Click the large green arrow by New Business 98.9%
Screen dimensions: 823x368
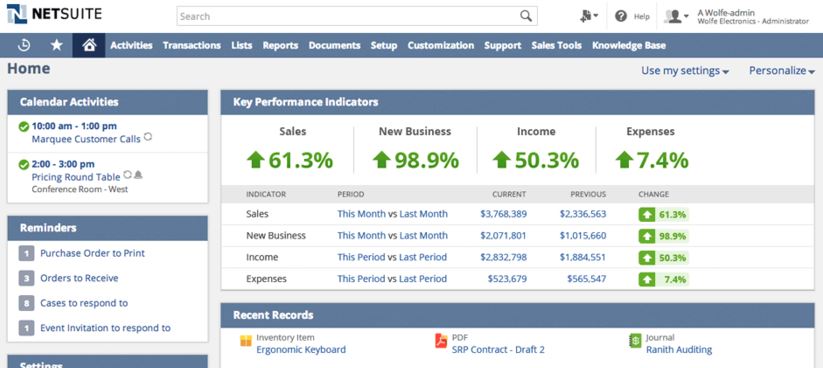pos(382,160)
